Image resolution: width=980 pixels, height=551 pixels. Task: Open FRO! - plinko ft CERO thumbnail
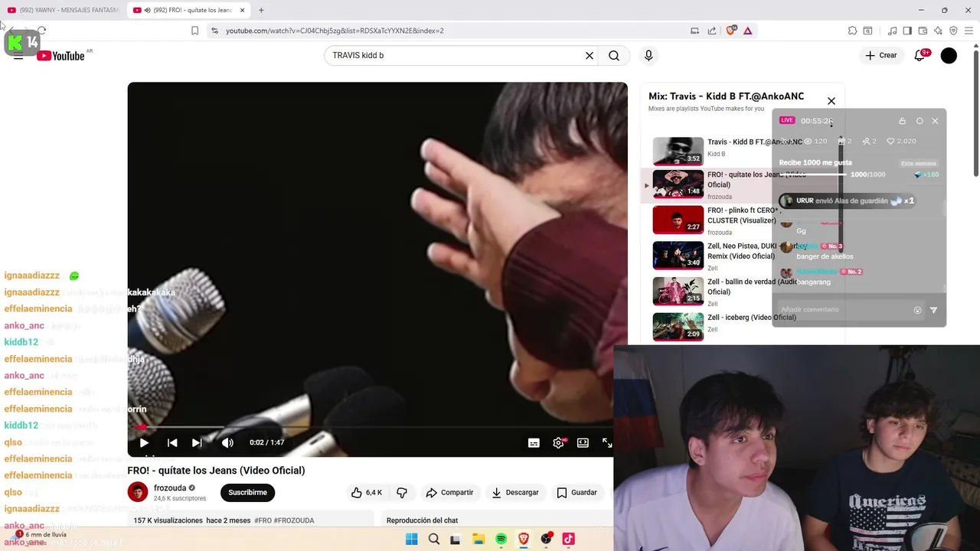coord(678,220)
